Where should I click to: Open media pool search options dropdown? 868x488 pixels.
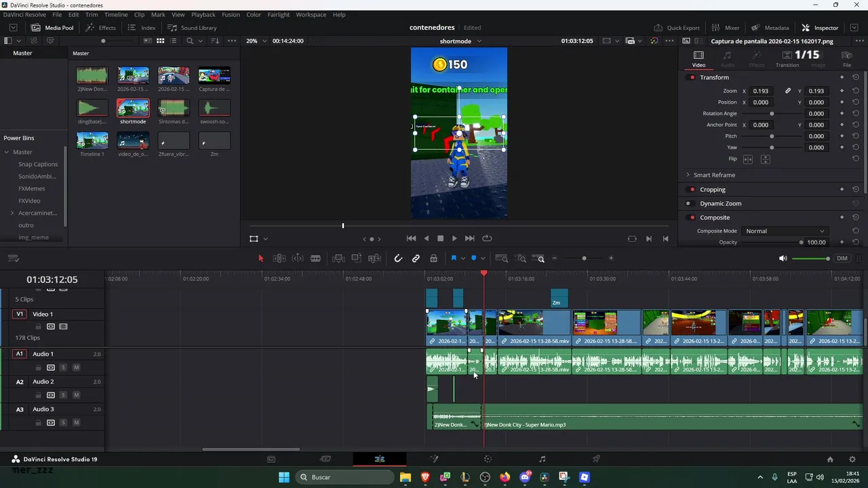201,41
